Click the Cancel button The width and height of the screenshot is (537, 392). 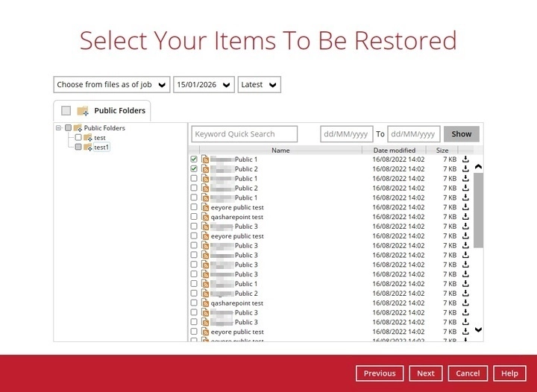point(468,373)
